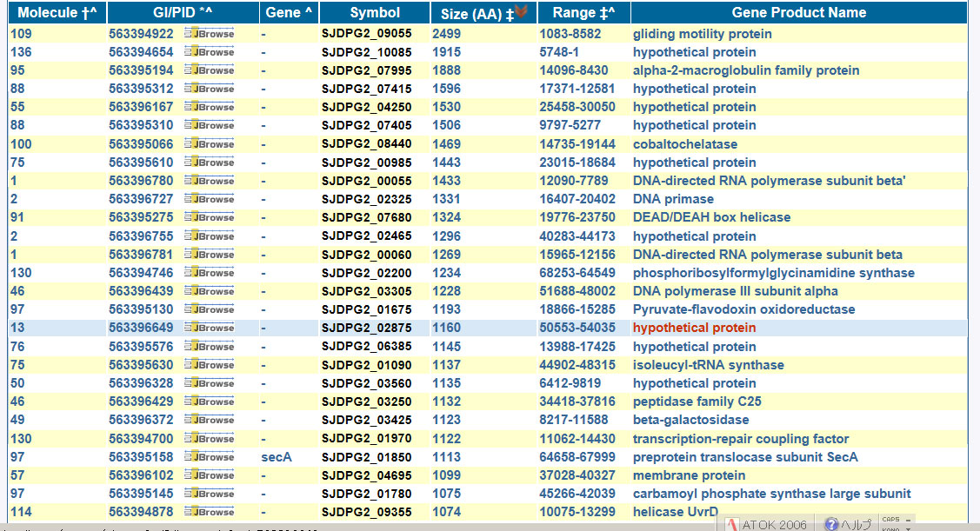980x531 pixels.
Task: Open molecule 130 link for SJDPG2_02200
Action: [x=21, y=273]
